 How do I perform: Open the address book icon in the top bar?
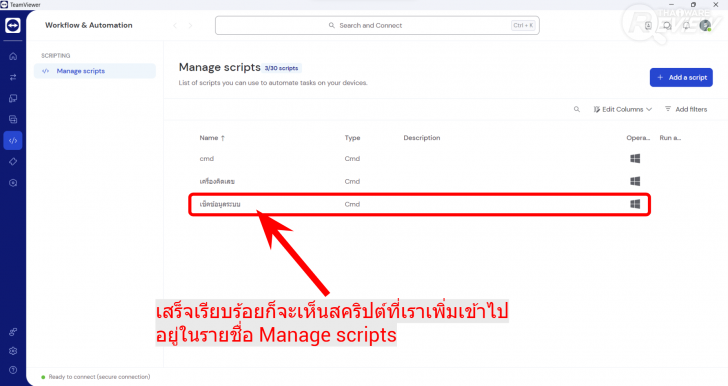(648, 26)
